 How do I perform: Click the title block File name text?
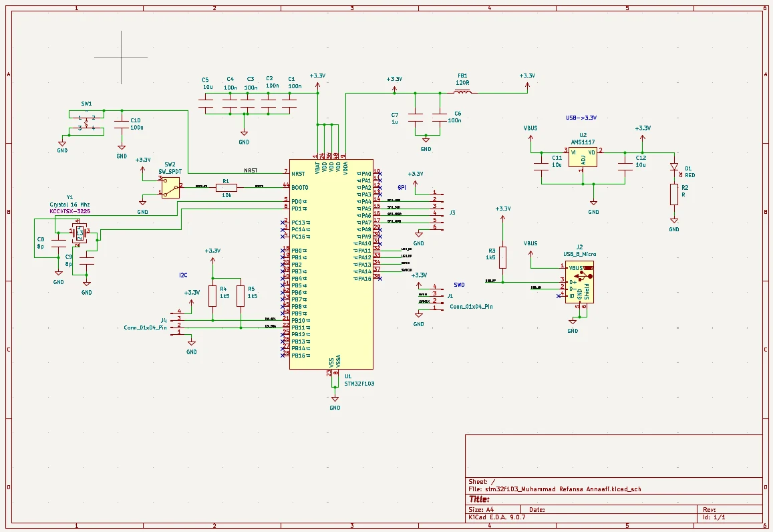click(555, 489)
